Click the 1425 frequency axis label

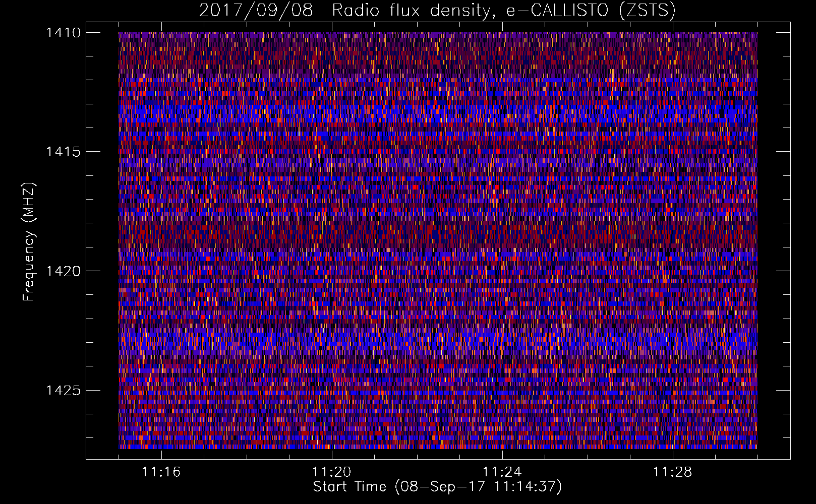(63, 390)
